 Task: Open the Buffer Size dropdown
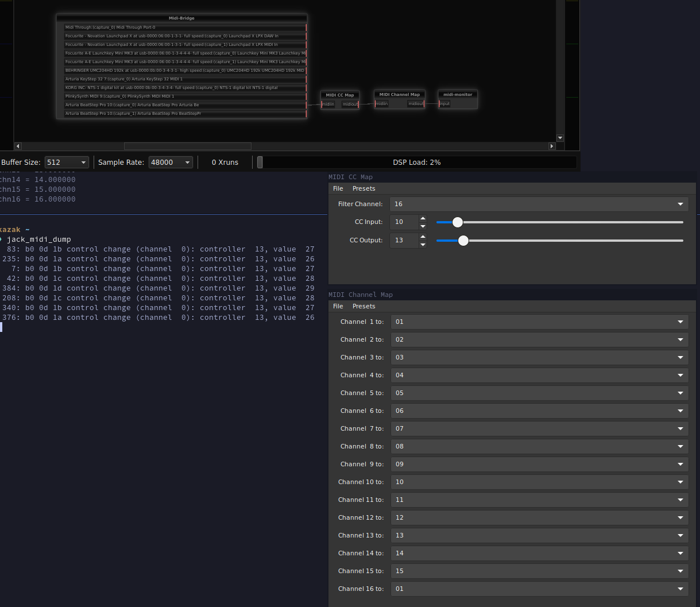[x=67, y=162]
